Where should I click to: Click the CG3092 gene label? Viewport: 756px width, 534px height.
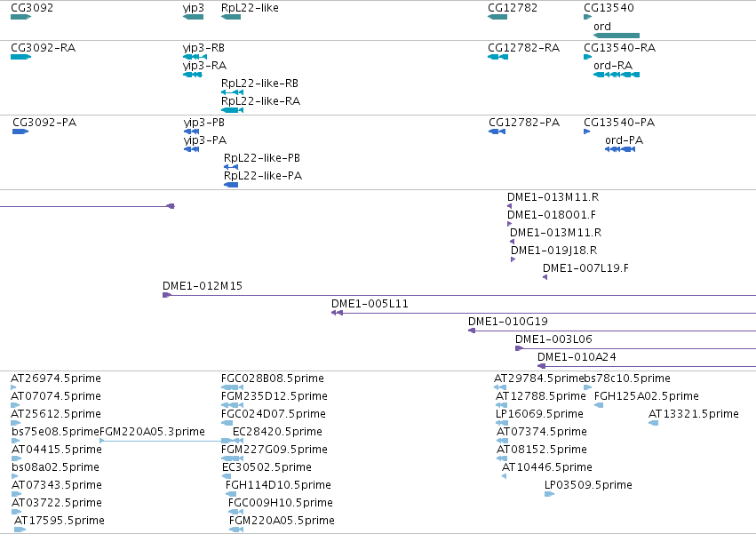pos(32,8)
